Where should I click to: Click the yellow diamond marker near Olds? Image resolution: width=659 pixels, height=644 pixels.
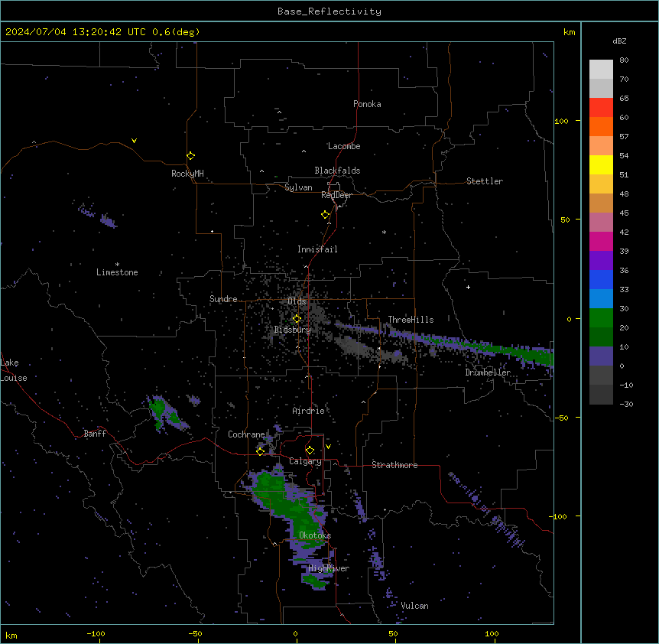[x=297, y=319]
